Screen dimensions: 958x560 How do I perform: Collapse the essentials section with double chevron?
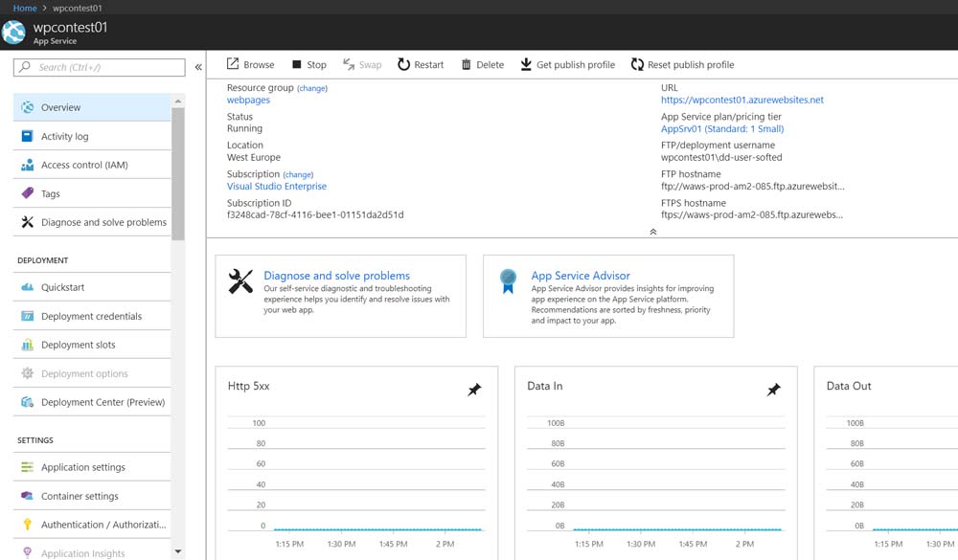653,232
